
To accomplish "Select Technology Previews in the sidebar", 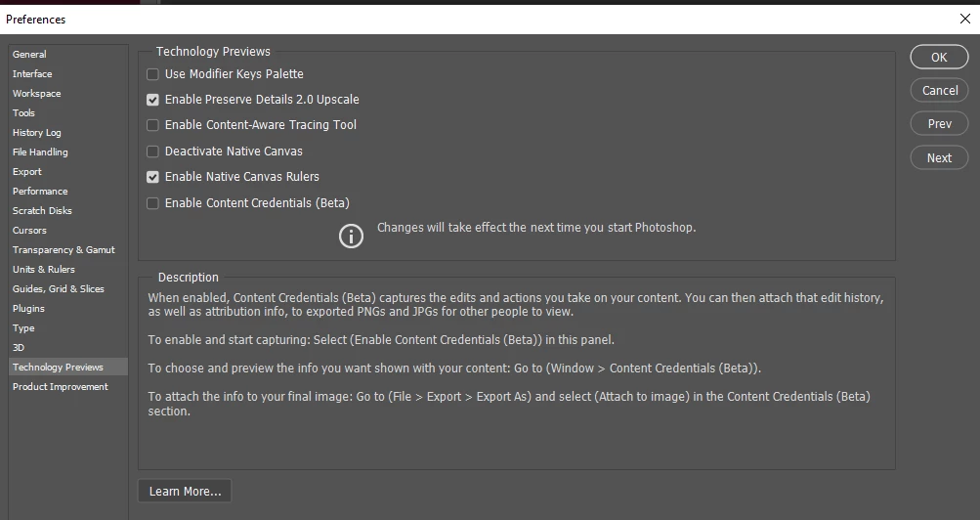I will pyautogui.click(x=68, y=367).
